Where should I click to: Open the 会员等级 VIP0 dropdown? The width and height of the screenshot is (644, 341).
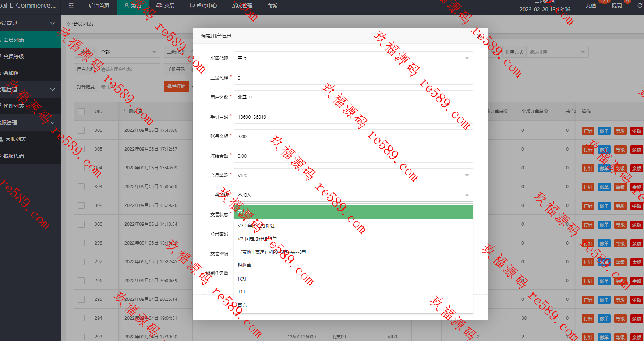(353, 175)
